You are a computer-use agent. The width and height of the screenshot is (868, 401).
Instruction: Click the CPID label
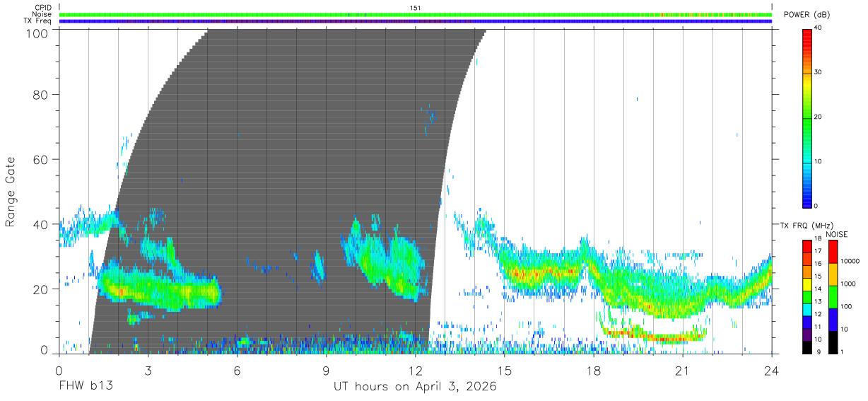point(43,8)
